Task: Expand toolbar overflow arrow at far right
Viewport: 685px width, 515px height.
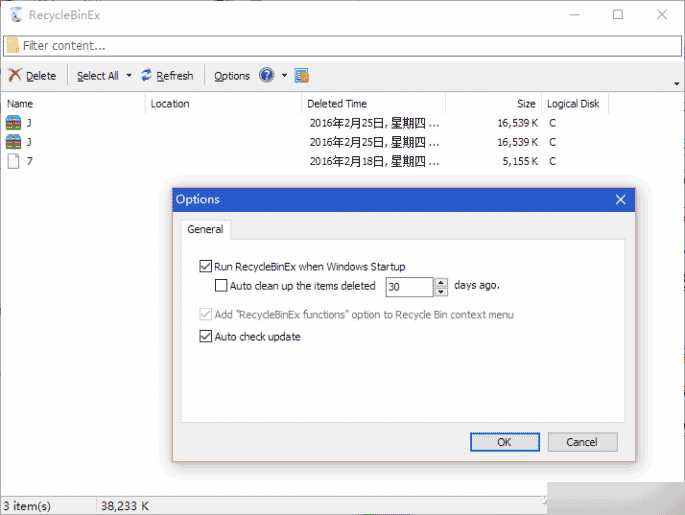Action: [x=675, y=84]
